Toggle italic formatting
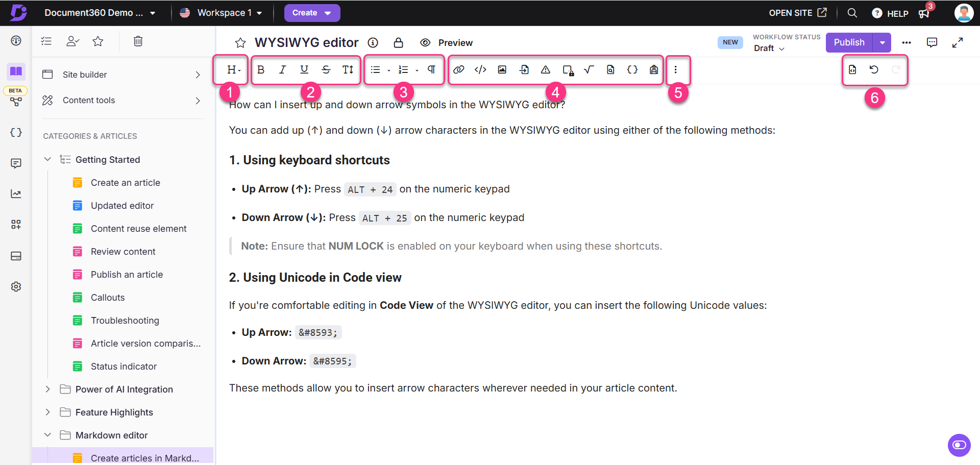 [x=282, y=70]
